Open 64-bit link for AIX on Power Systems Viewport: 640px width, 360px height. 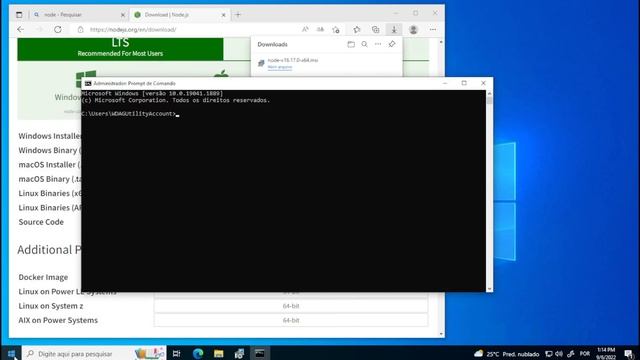point(291,320)
